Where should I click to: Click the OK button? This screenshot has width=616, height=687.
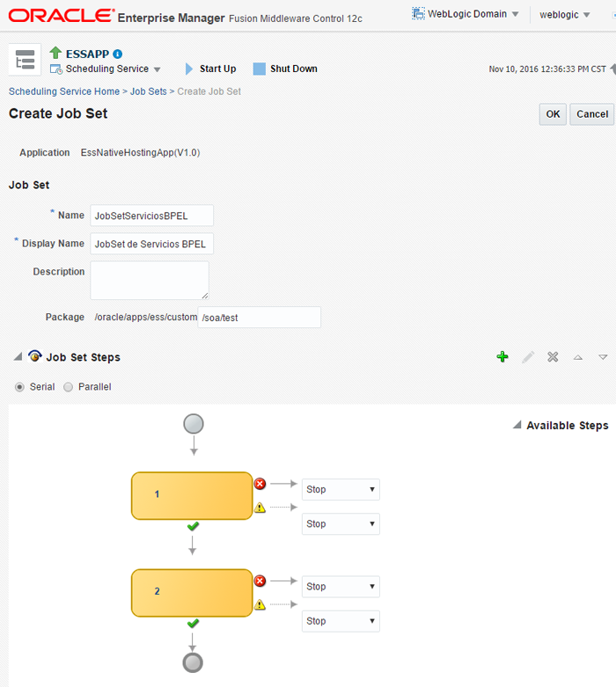(553, 113)
